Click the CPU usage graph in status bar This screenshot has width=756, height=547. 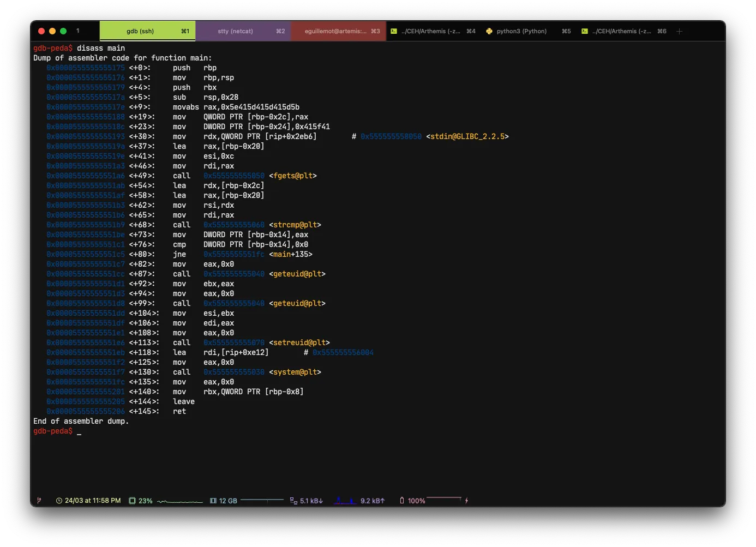pyautogui.click(x=180, y=501)
